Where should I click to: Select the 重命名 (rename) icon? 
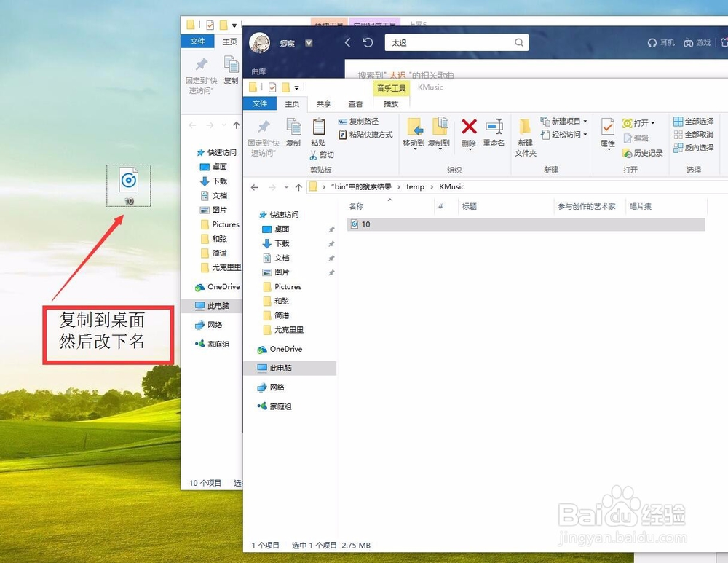click(x=494, y=127)
